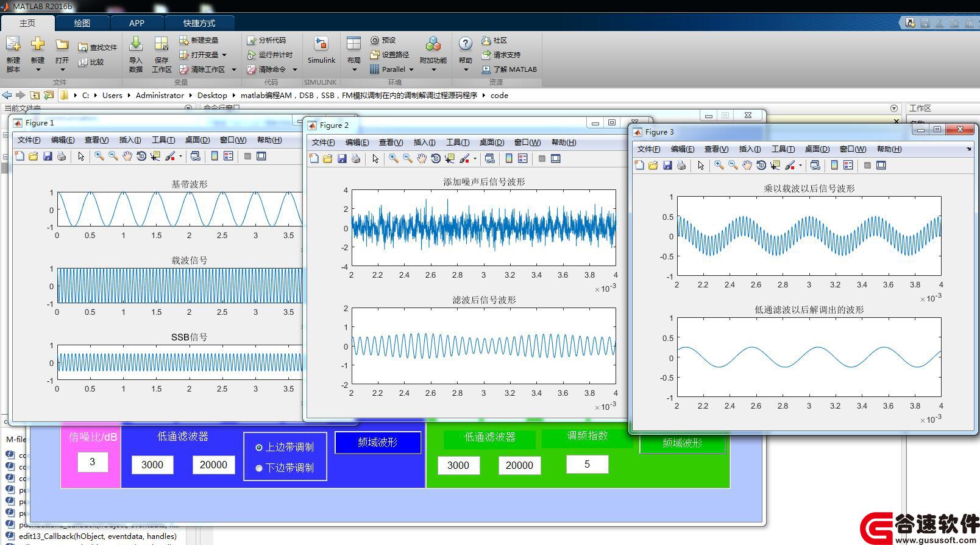Click 调频指数 input field showing 5

588,465
